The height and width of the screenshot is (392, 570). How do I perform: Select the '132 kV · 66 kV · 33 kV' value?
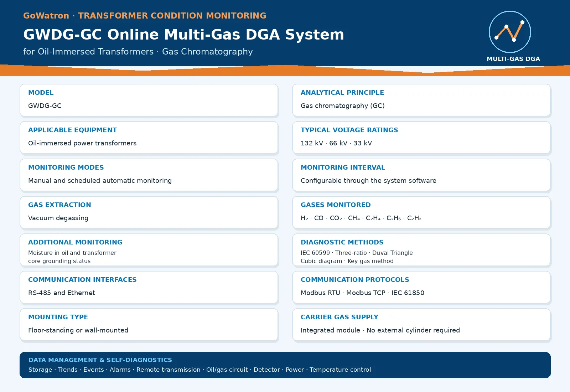(x=336, y=143)
